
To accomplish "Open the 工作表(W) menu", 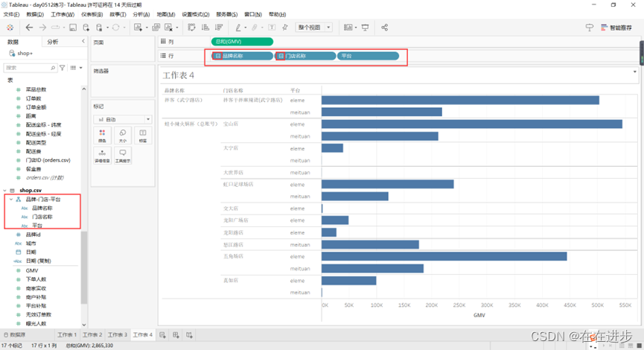I will [63, 14].
